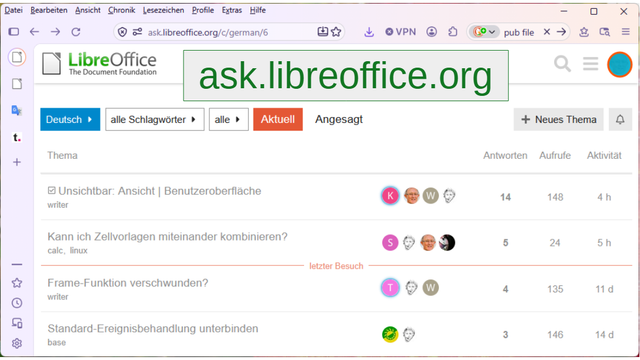
Task: Open the Lesezeichen menu
Action: 163,10
